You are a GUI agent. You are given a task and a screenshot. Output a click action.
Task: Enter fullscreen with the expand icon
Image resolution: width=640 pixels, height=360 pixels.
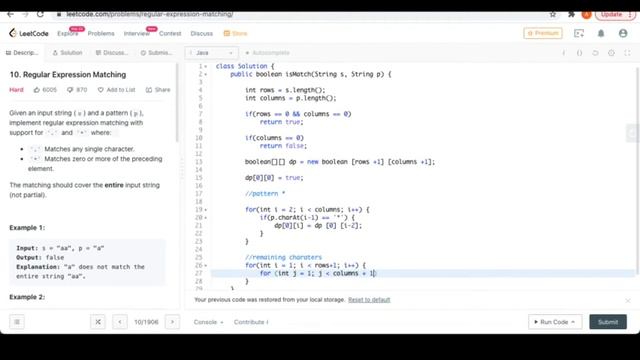click(x=627, y=53)
